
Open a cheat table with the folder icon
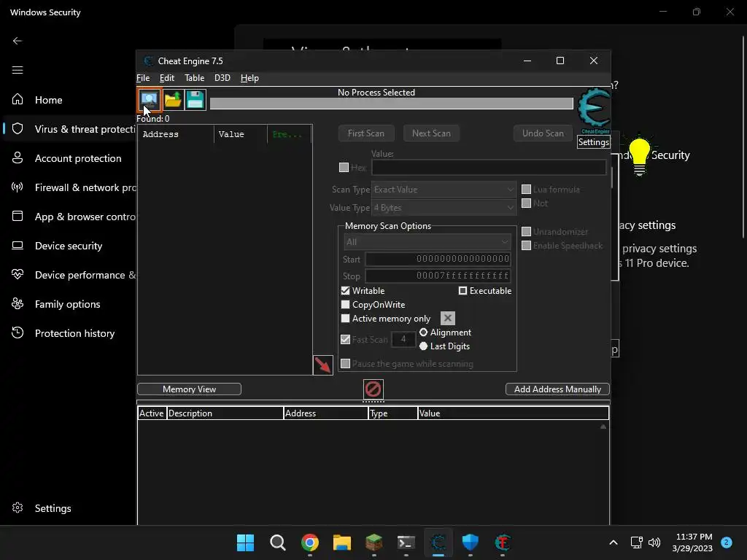point(172,99)
